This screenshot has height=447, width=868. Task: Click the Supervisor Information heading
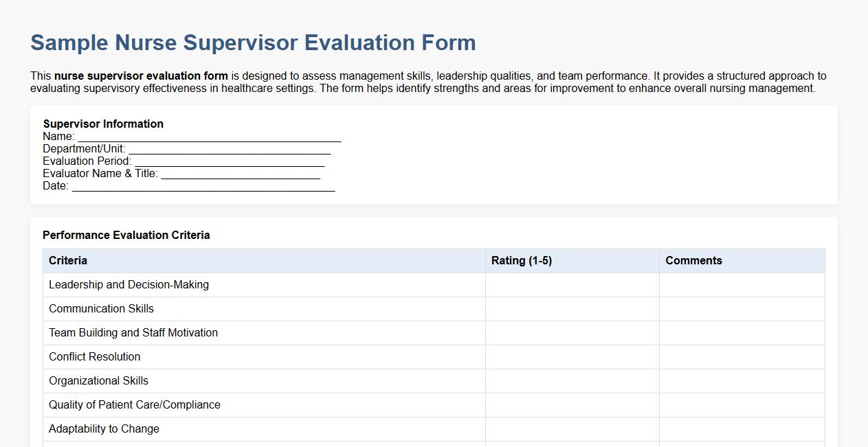tap(103, 124)
